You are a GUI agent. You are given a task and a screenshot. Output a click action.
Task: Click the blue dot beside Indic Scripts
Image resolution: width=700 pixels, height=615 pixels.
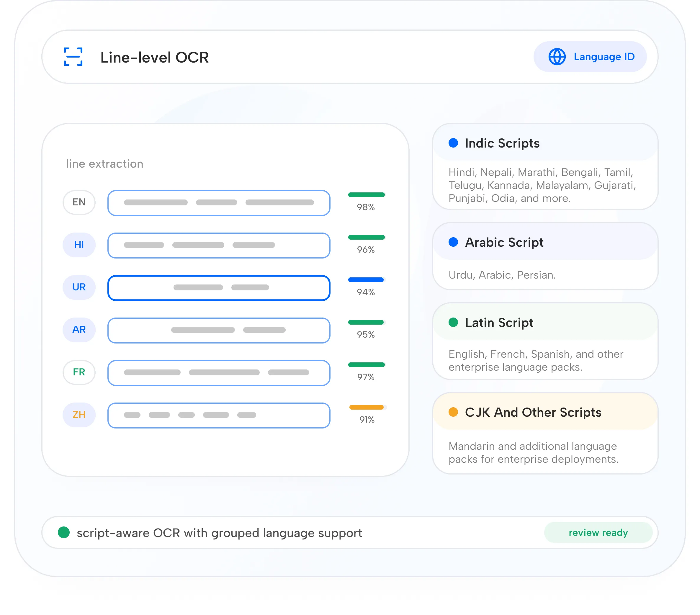pos(453,143)
